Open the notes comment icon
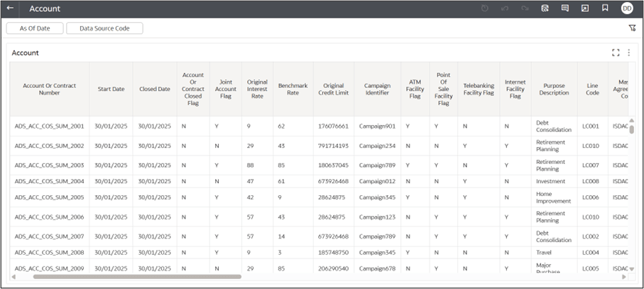Image resolution: width=644 pixels, height=289 pixels. (x=565, y=9)
